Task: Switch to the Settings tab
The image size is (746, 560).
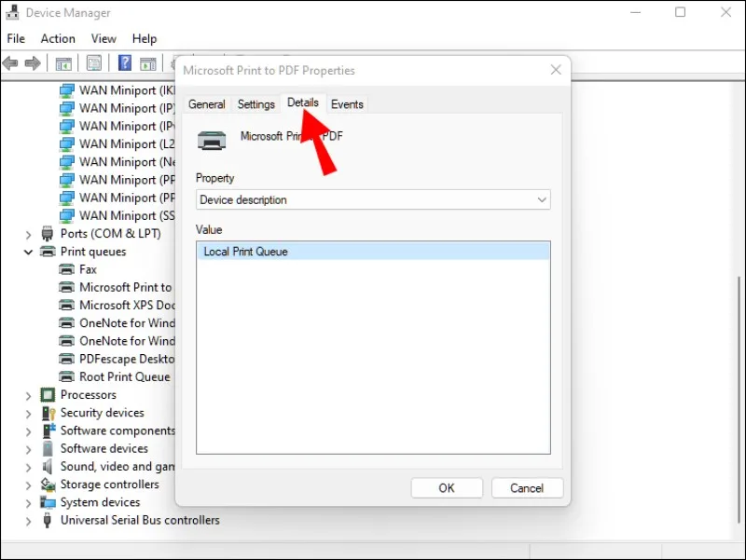Action: coord(256,104)
